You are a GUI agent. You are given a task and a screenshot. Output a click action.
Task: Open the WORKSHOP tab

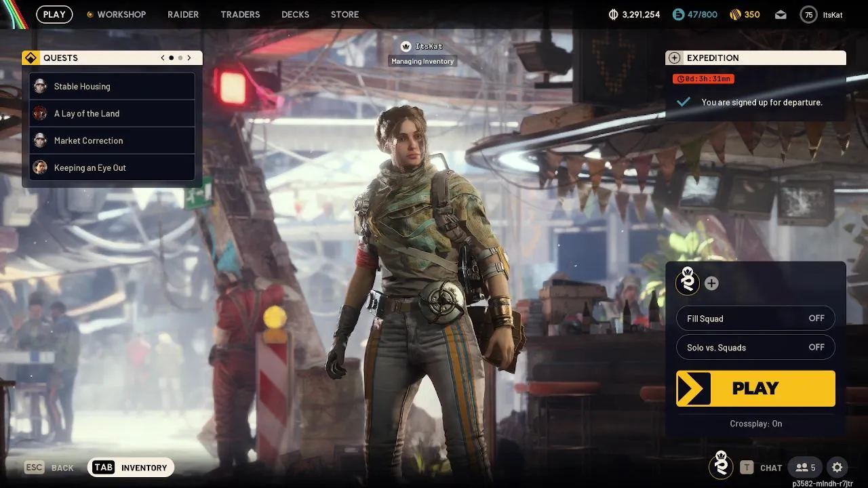[121, 14]
